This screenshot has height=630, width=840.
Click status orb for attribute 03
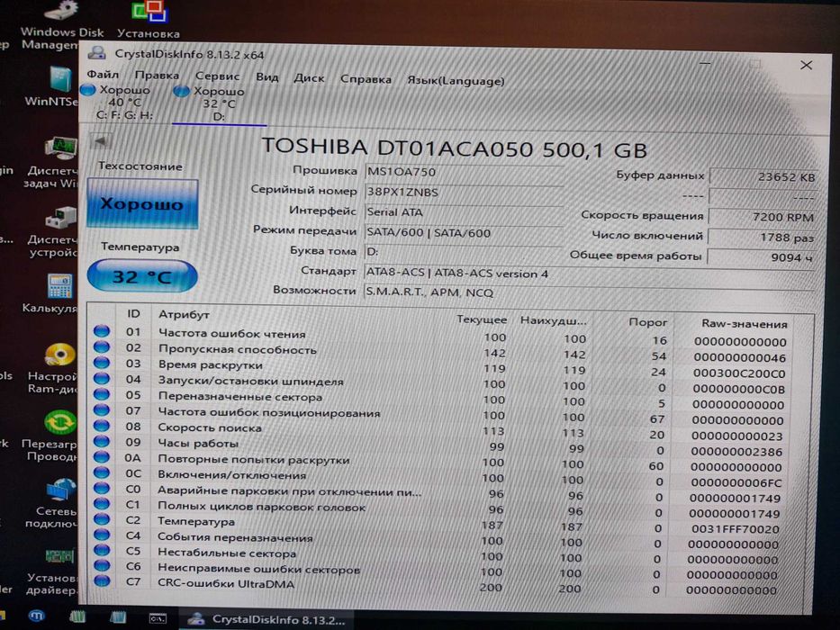[102, 363]
